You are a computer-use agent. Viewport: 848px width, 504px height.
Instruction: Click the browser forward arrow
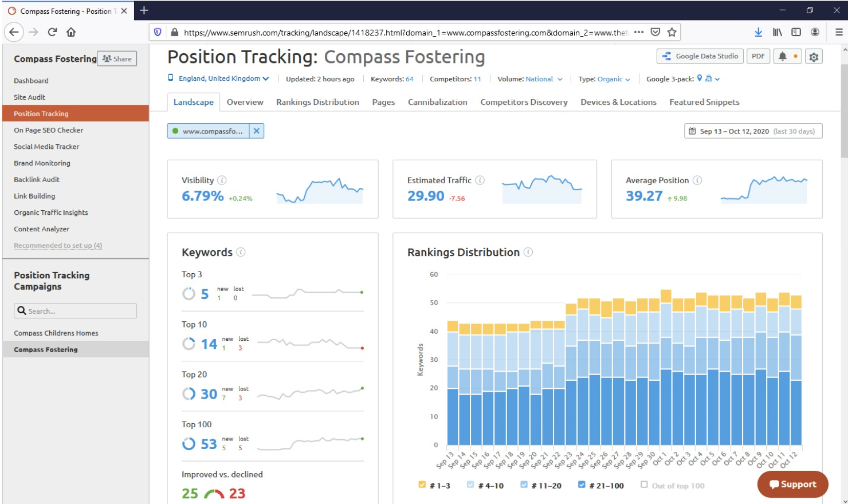(x=33, y=32)
